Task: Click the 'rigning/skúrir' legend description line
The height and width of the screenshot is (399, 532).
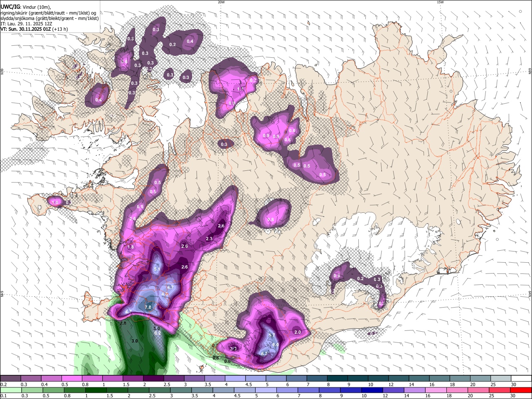Action: click(x=49, y=13)
